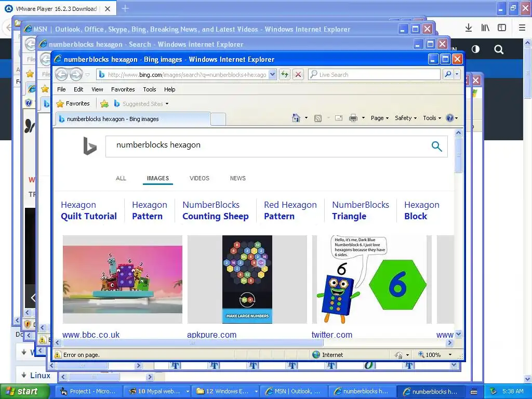532x399 pixels.
Task: Open the File menu
Action: (61, 89)
